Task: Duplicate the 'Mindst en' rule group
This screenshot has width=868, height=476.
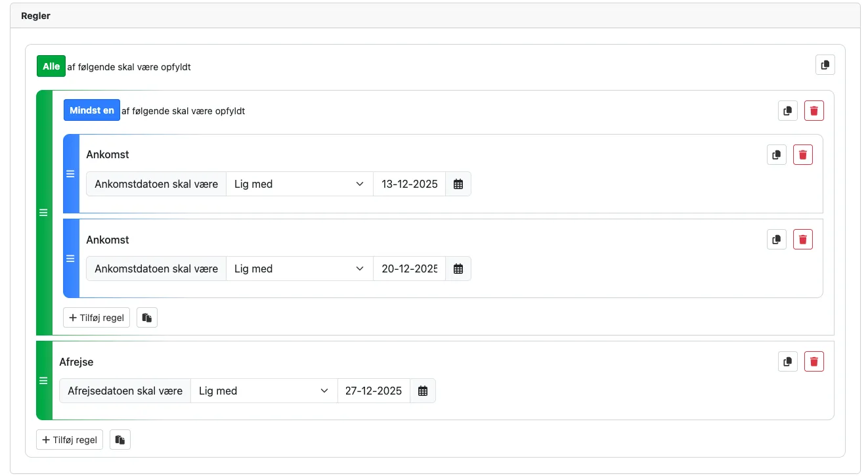Action: pos(787,111)
